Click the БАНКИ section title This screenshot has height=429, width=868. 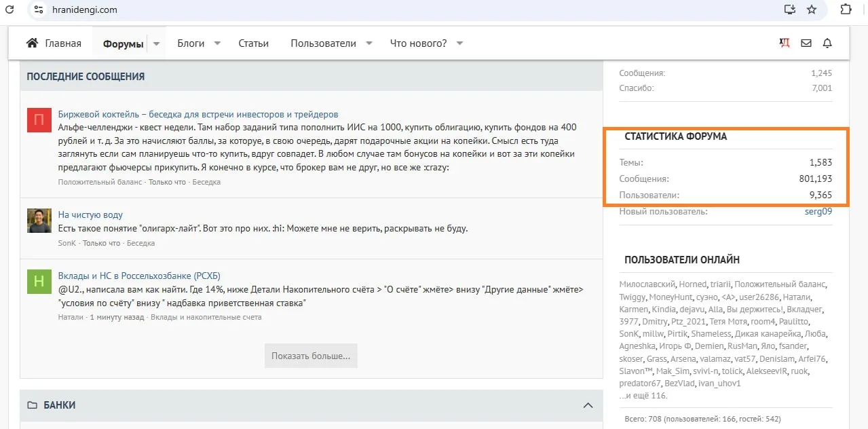point(60,405)
